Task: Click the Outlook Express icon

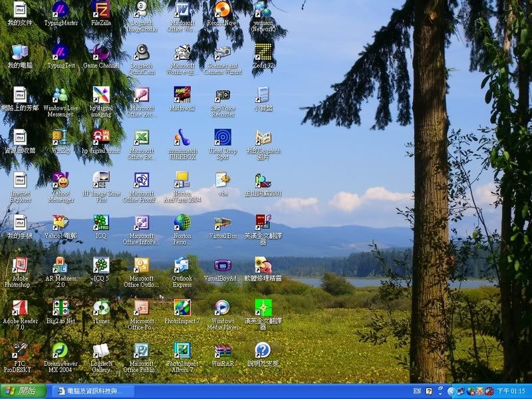Action: coord(182,265)
